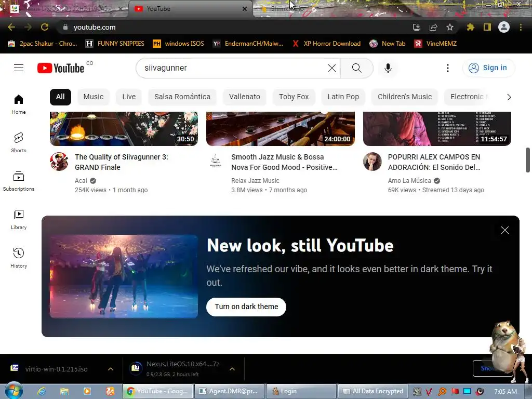The width and height of the screenshot is (532, 399).
Task: Open Chrome extensions puzzle icon
Action: [470, 27]
